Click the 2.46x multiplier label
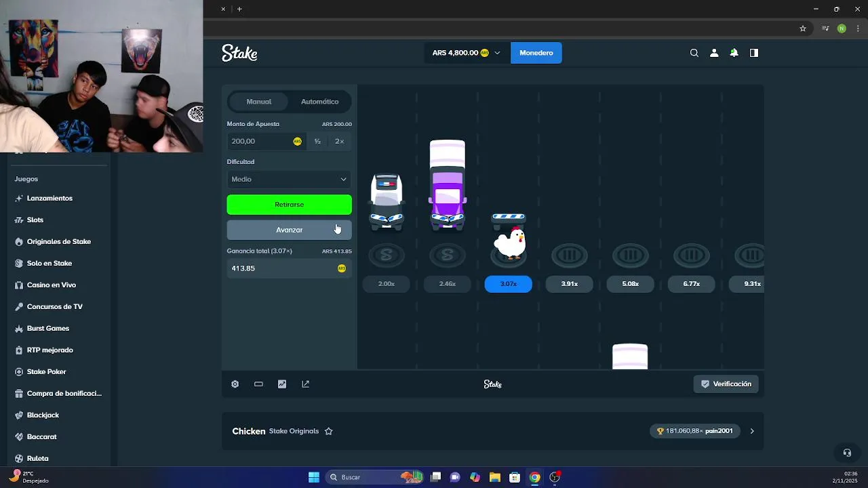Image resolution: width=868 pixels, height=488 pixels. click(x=448, y=284)
